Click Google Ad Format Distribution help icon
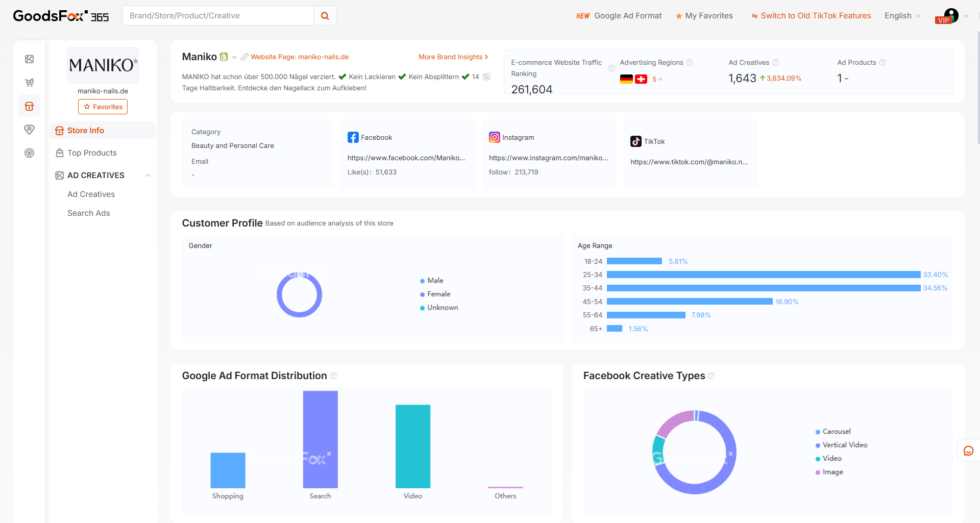Viewport: 980px width, 523px height. (x=333, y=376)
